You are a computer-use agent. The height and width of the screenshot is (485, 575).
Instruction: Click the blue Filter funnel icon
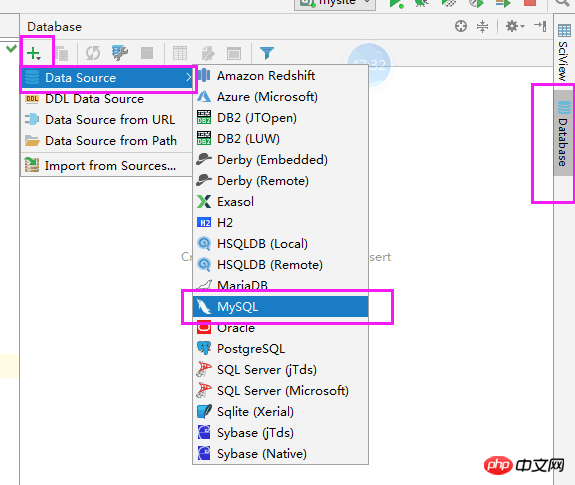pyautogui.click(x=267, y=53)
